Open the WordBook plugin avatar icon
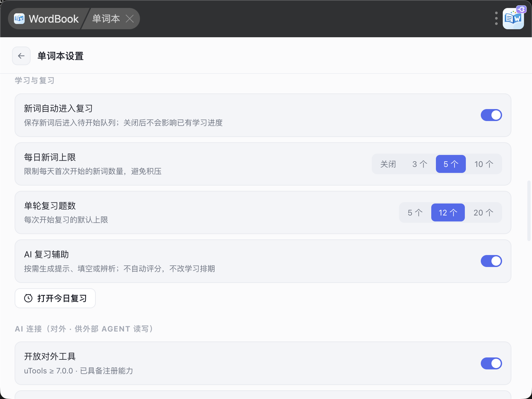This screenshot has height=399, width=532. 513,19
